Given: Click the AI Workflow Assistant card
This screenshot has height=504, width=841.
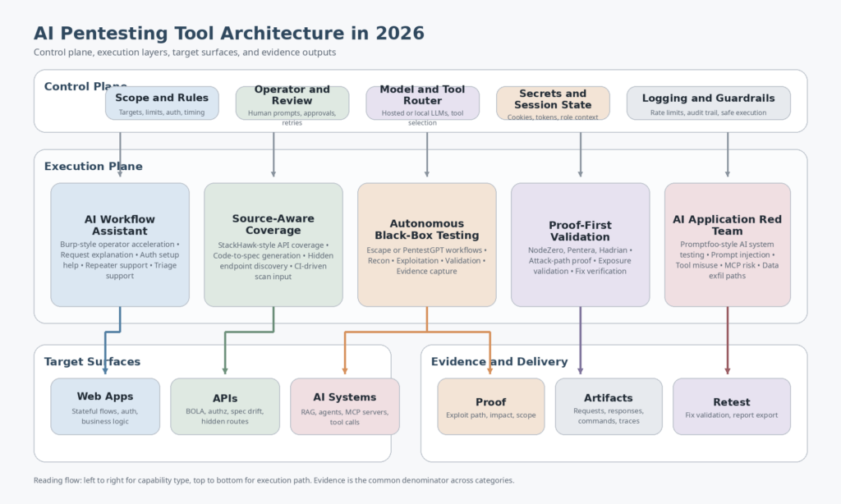Looking at the screenshot, I should pyautogui.click(x=120, y=245).
